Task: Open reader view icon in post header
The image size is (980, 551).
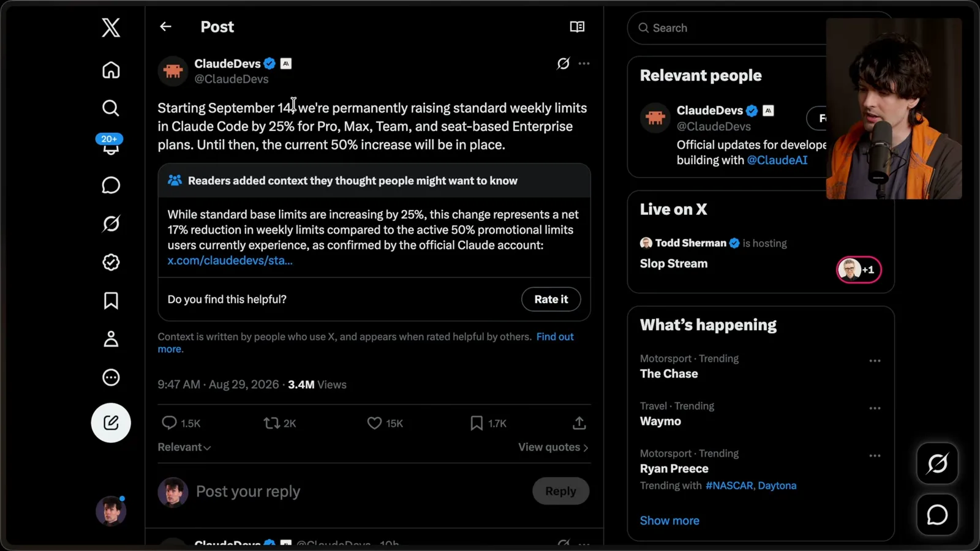Action: pyautogui.click(x=577, y=26)
